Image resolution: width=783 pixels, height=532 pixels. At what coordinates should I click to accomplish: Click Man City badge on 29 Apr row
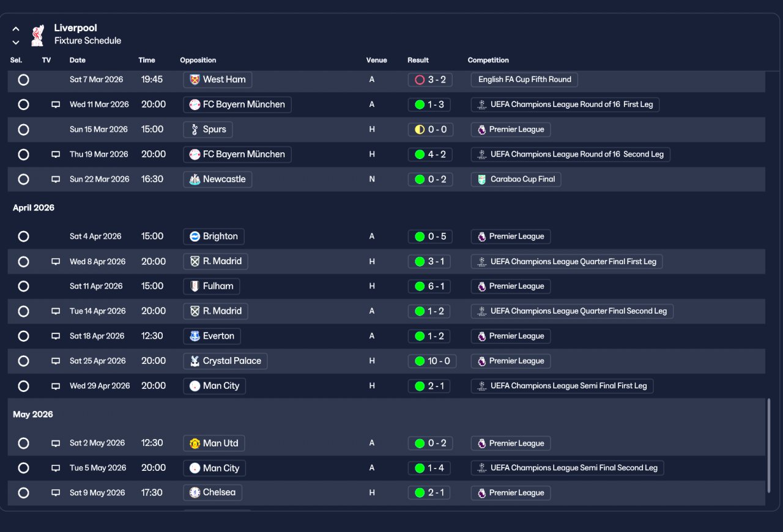pyautogui.click(x=195, y=386)
